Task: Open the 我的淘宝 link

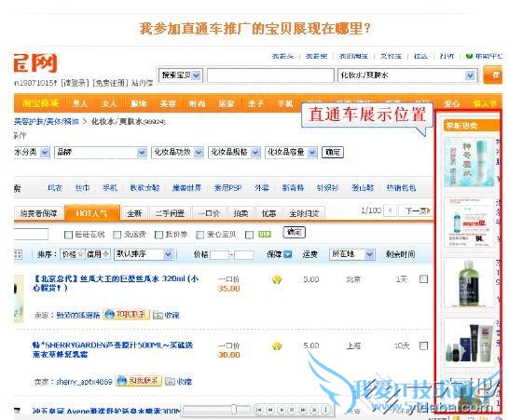Action: pos(353,56)
